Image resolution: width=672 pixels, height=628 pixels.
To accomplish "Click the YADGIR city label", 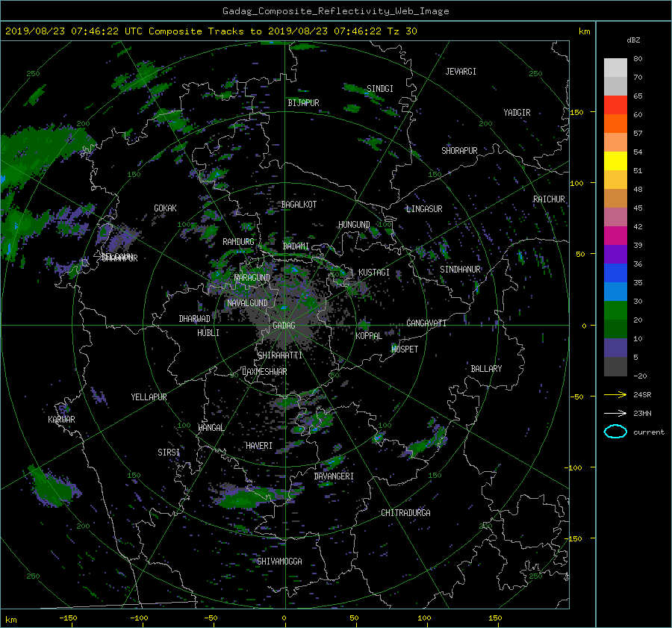I will (x=517, y=113).
